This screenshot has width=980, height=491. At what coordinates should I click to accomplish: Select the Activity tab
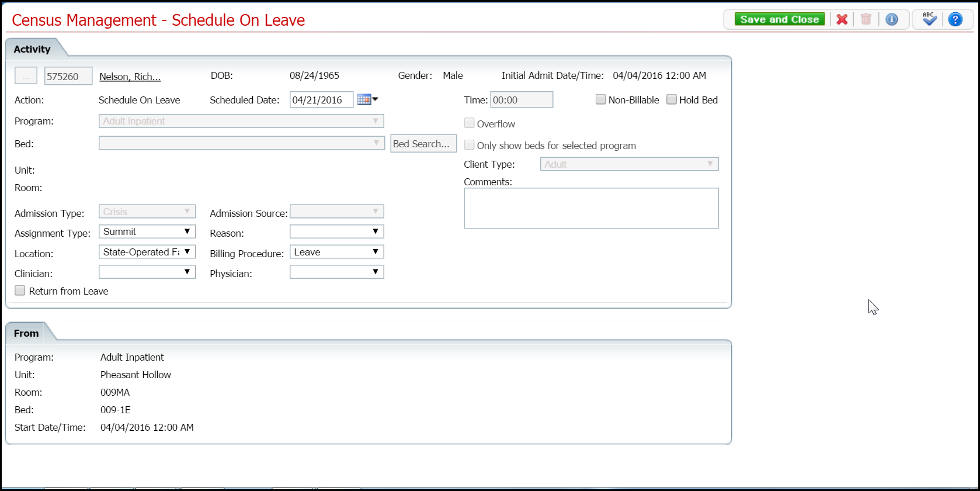(x=32, y=49)
